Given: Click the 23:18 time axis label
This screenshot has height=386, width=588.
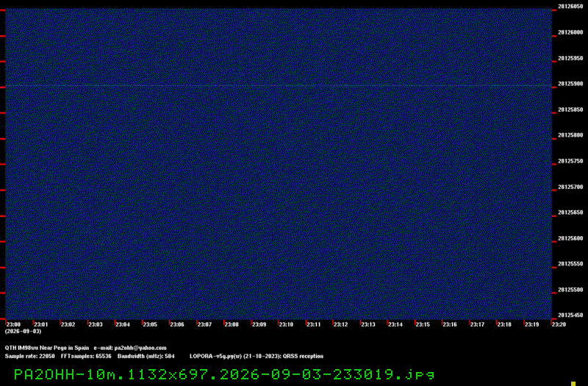Looking at the screenshot, I should [504, 324].
